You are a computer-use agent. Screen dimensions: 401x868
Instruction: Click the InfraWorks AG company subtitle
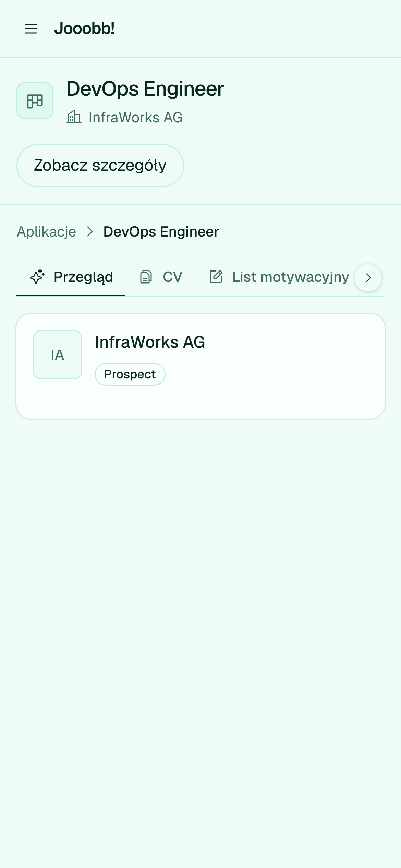tap(136, 118)
